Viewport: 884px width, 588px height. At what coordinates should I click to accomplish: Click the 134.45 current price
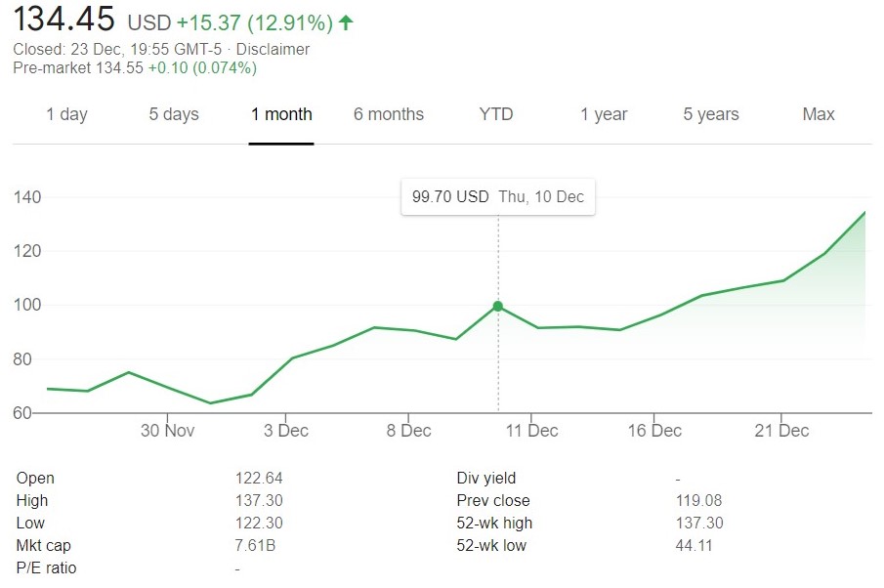pos(63,20)
